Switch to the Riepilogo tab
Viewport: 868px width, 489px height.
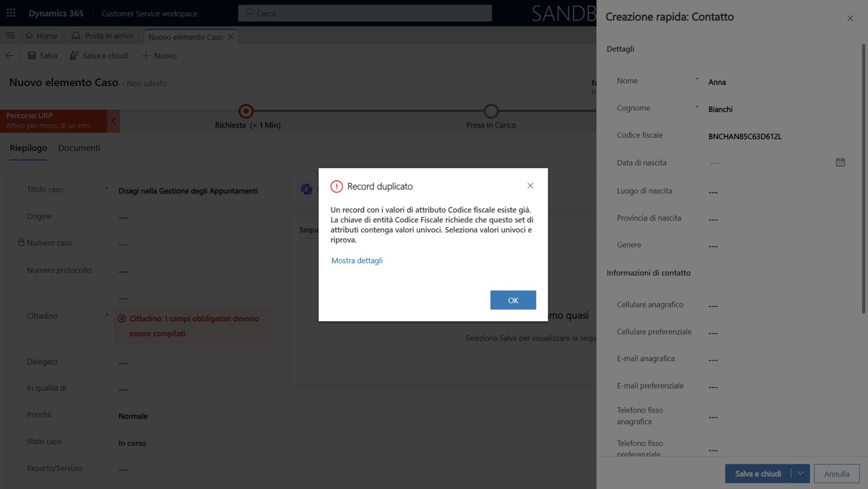coord(28,148)
